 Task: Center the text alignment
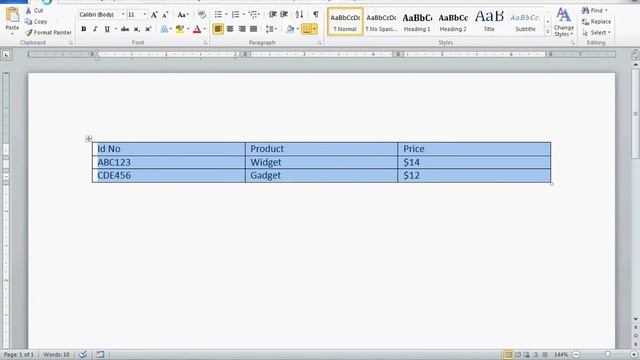230,29
